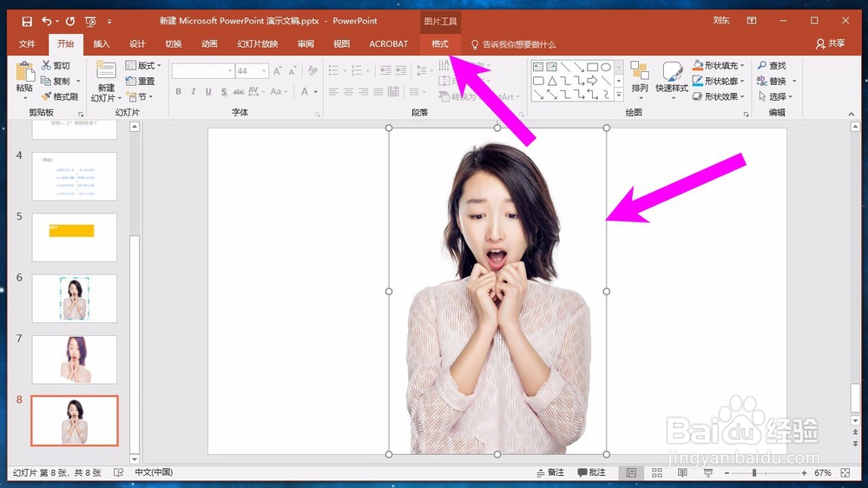Save the presentation using the disk icon
This screenshot has height=488, width=868.
pos(27,21)
